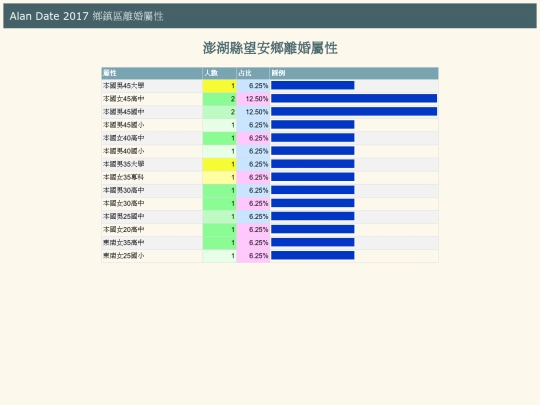The height and width of the screenshot is (405, 540).
Task: Click the green count cell for 本國女40高中
Action: click(219, 138)
